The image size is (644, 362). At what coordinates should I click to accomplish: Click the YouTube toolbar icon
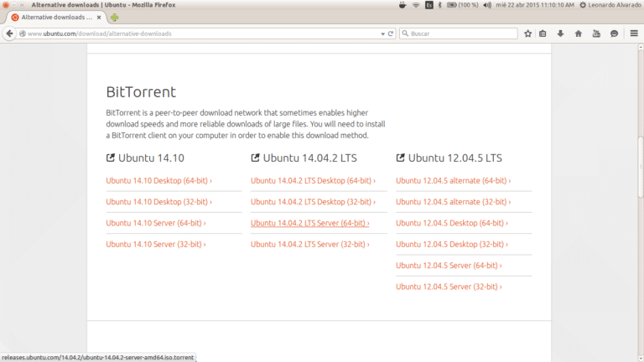tap(596, 34)
